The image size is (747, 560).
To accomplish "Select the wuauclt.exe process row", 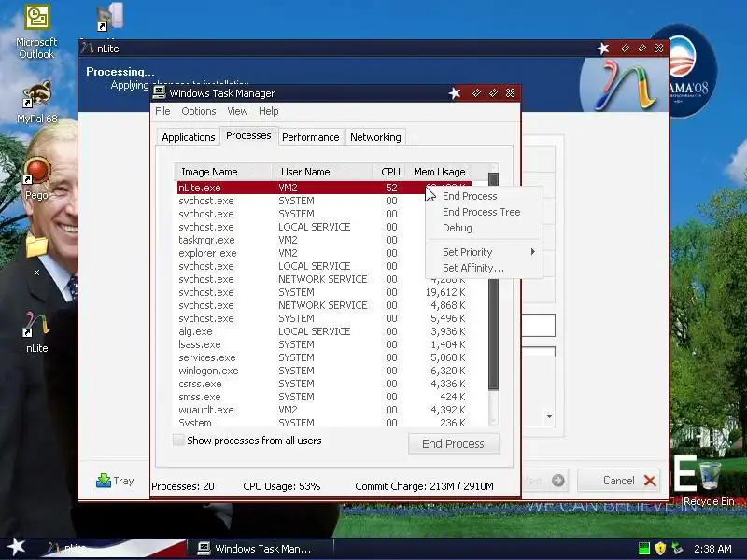I will point(324,410).
